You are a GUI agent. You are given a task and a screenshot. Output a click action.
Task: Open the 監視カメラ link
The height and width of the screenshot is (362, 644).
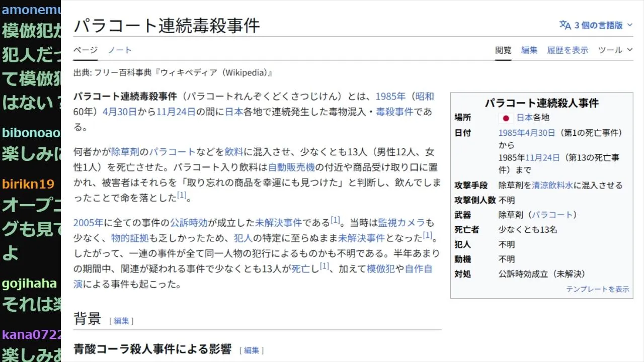(x=401, y=222)
